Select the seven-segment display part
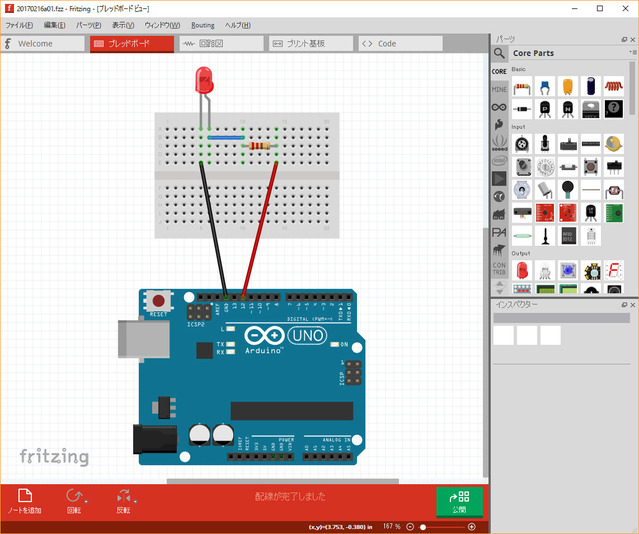This screenshot has width=639, height=534. click(x=614, y=270)
